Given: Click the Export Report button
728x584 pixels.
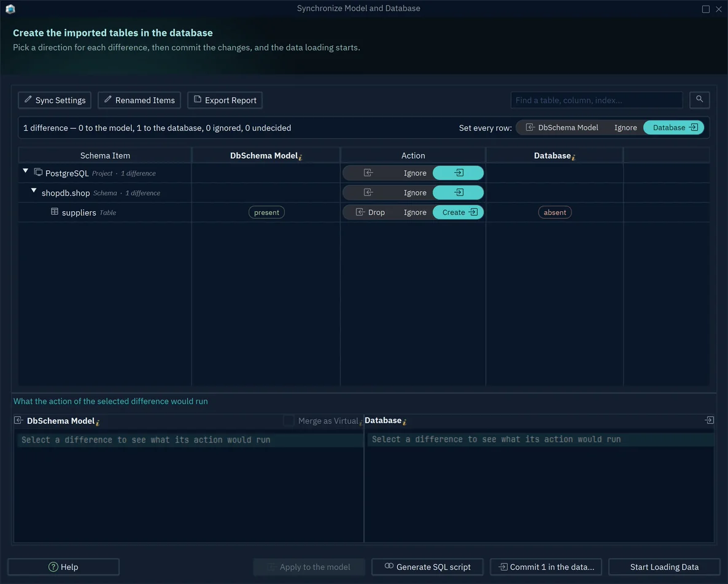Looking at the screenshot, I should pyautogui.click(x=225, y=100).
